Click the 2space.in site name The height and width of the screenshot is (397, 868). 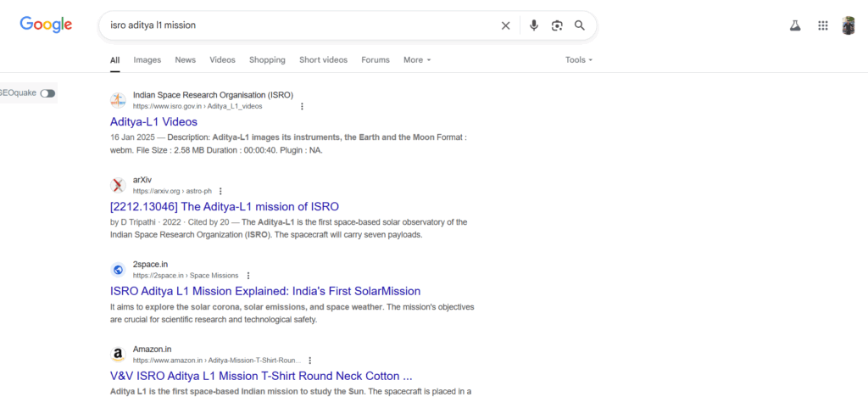tap(150, 264)
